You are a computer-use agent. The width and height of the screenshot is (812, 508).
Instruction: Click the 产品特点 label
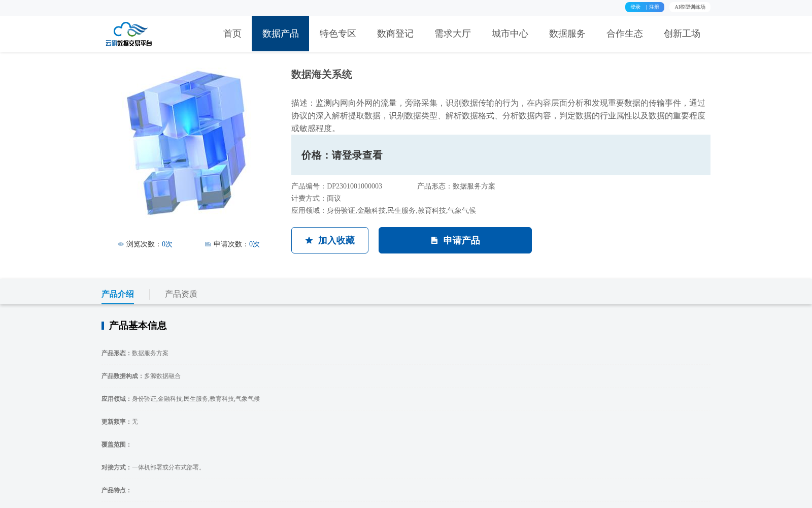117,490
